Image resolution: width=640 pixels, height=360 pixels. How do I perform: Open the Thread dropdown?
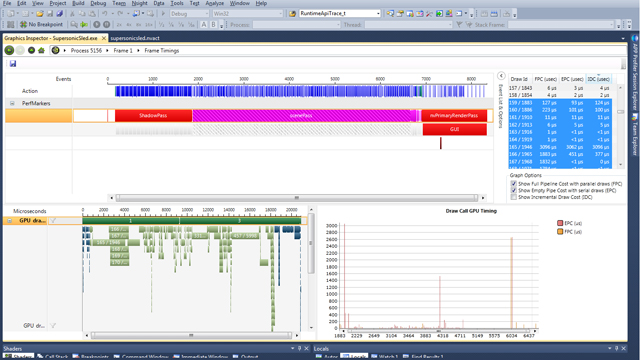[x=408, y=24]
